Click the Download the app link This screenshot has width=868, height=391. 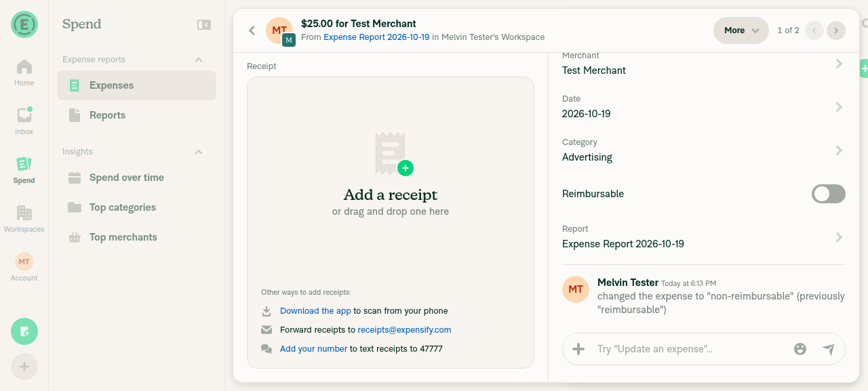tap(315, 311)
